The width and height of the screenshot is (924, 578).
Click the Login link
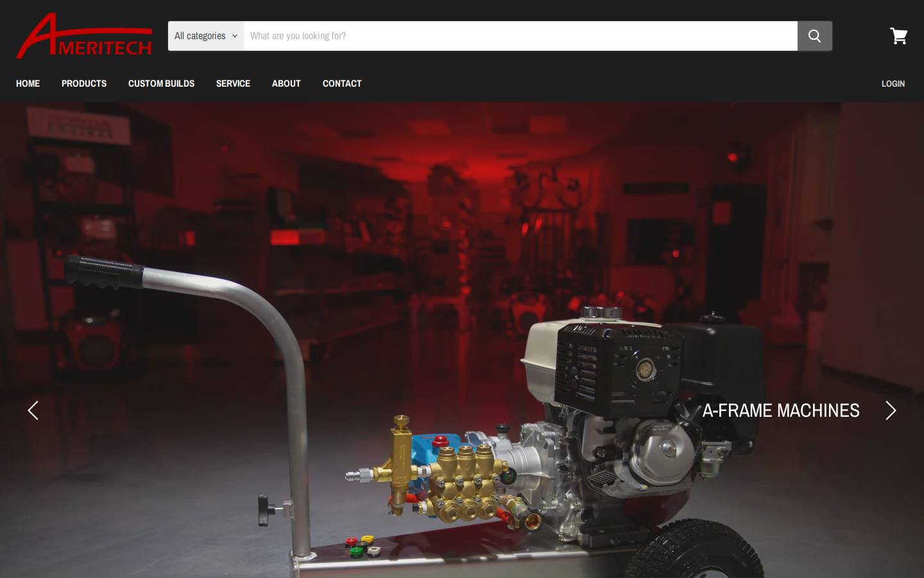click(893, 83)
